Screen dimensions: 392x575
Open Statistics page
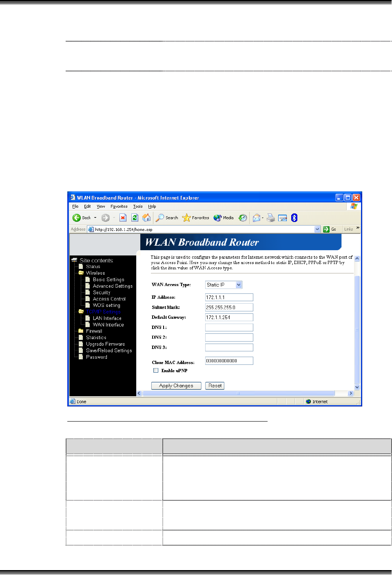(x=96, y=337)
